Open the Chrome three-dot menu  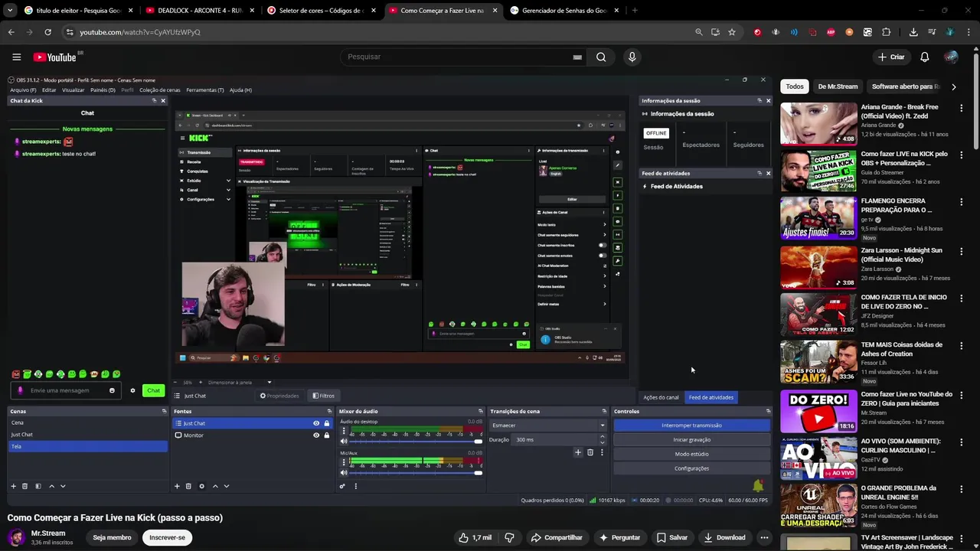tap(969, 32)
